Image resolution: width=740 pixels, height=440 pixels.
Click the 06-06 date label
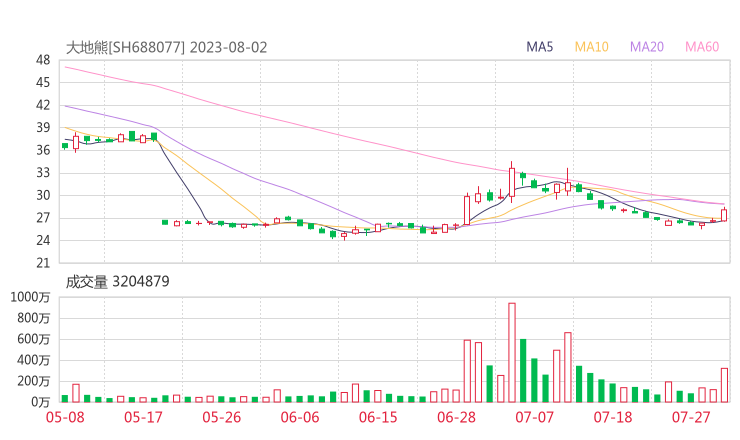[300, 418]
